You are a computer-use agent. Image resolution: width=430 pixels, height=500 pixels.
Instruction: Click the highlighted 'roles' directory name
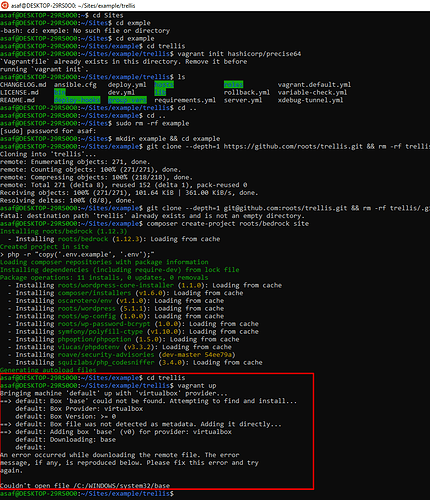click(x=233, y=85)
